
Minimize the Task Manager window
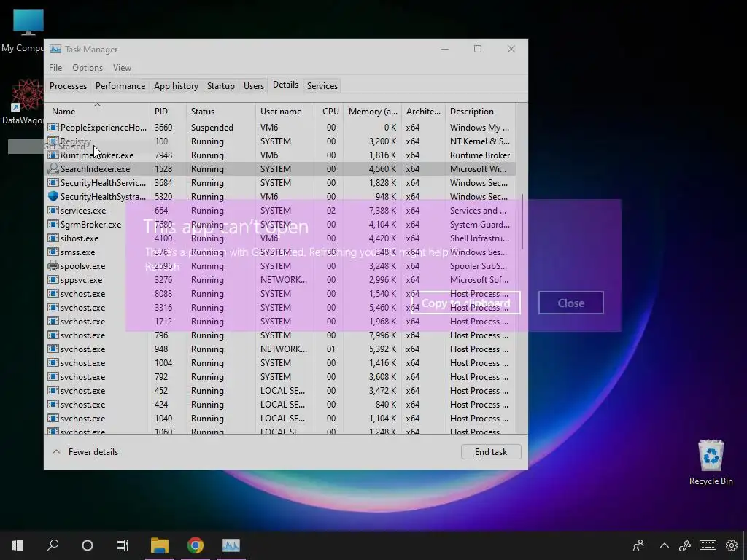444,49
